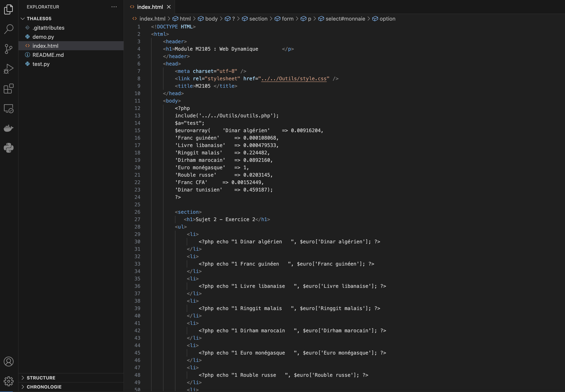The image size is (565, 392).
Task: Open the Accounts menu icon
Action: pyautogui.click(x=9, y=362)
